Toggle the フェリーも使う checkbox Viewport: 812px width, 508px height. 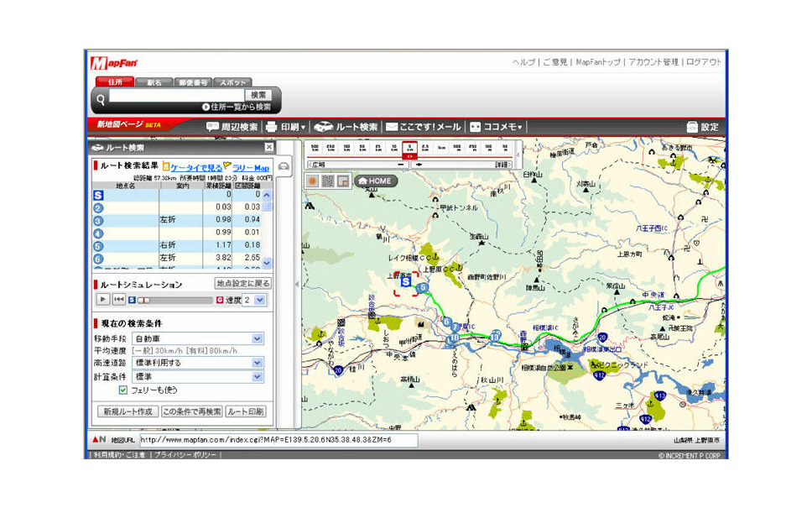click(122, 390)
